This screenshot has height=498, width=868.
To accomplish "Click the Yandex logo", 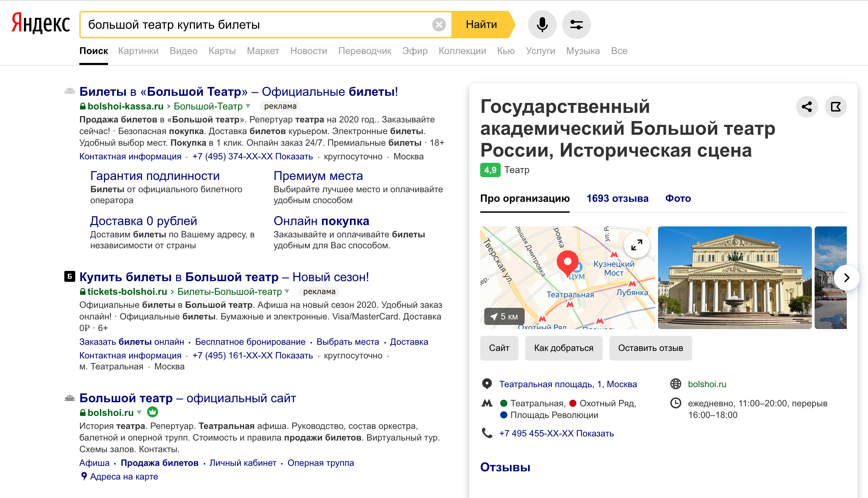I will [41, 23].
